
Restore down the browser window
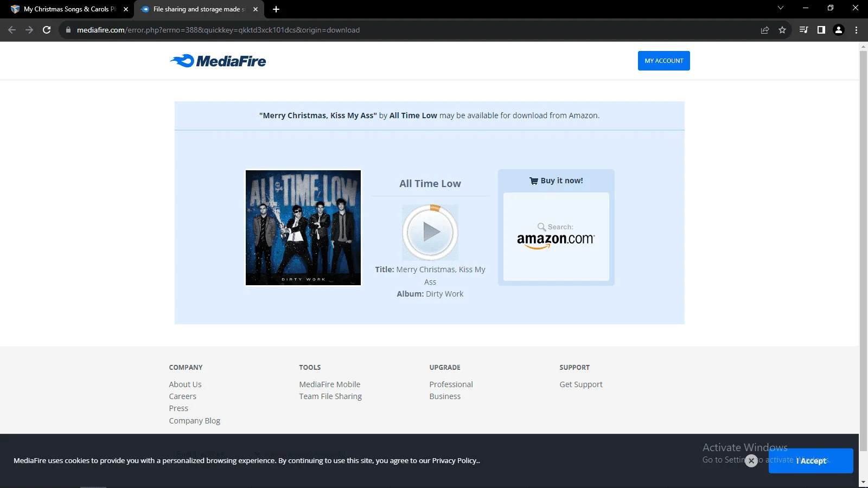coord(831,8)
